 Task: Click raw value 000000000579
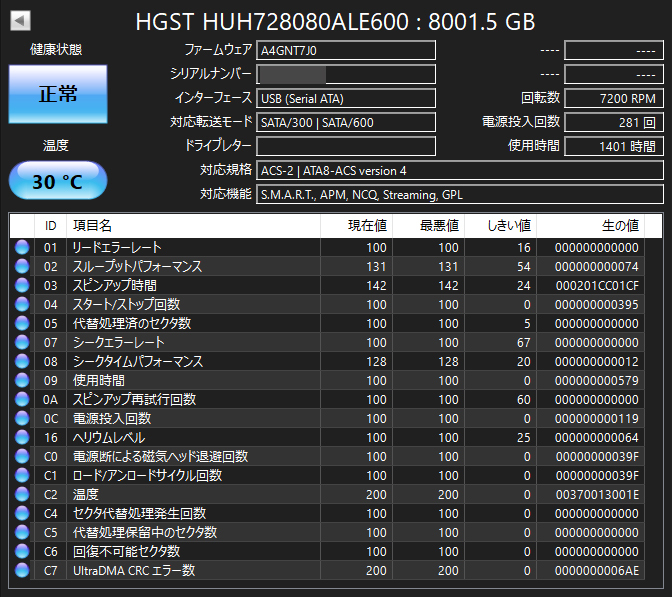597,381
